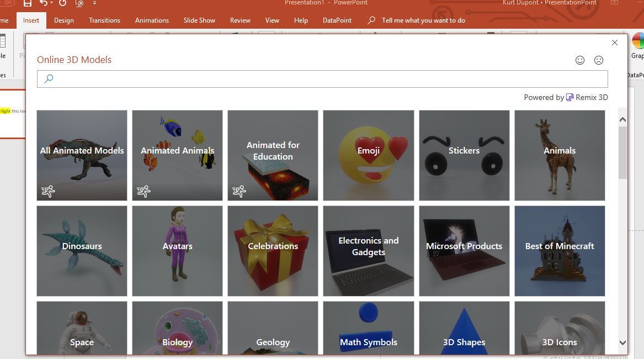
Task: Click the Tell me what you want box
Action: (x=423, y=20)
